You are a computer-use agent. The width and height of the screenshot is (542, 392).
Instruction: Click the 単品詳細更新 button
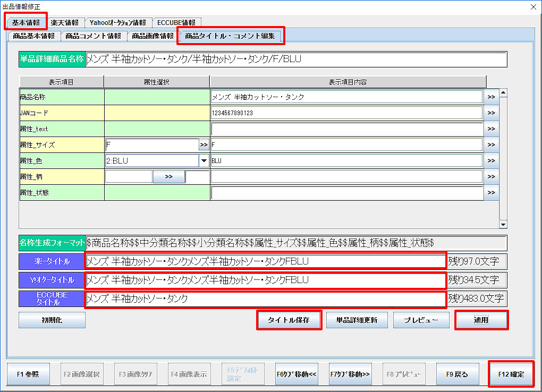click(357, 320)
